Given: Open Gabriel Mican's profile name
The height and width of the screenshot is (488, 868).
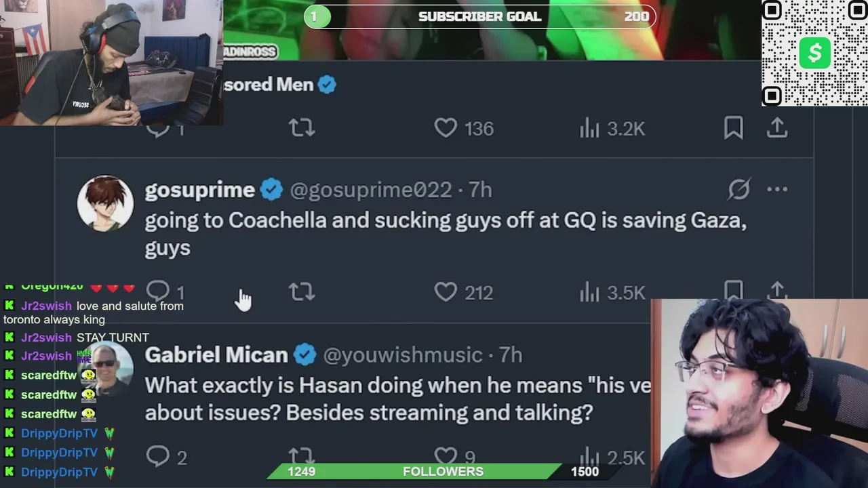Looking at the screenshot, I should click(x=216, y=354).
